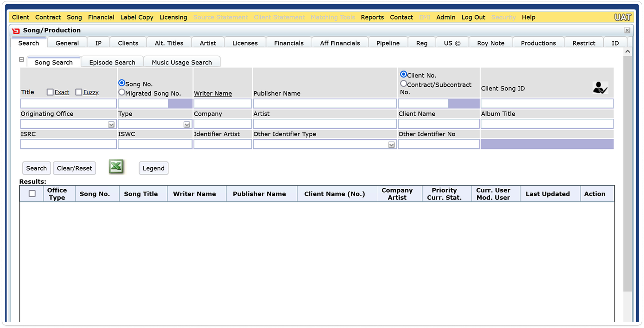Screen dimensions: 644x328
Task: Open the Financial menu
Action: [101, 17]
